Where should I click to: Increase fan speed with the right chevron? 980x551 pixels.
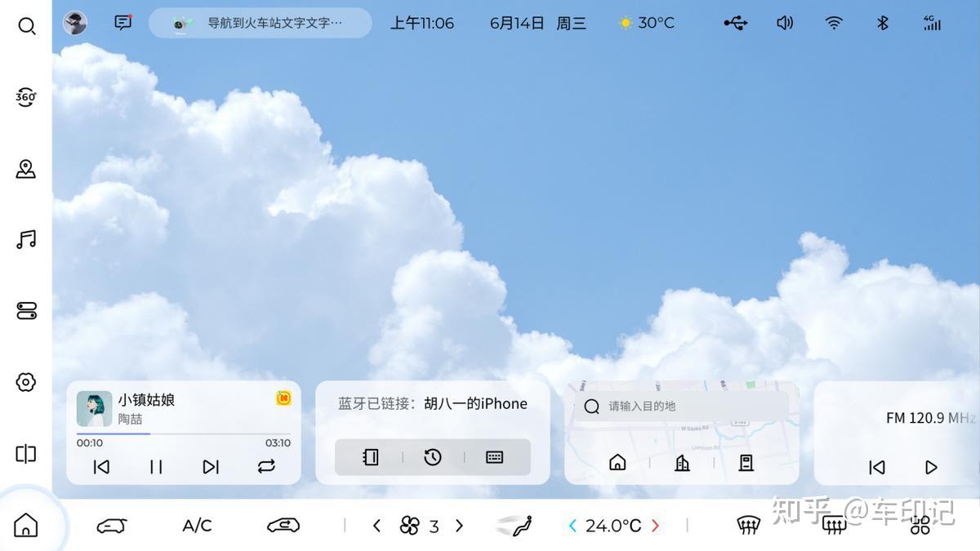(459, 527)
